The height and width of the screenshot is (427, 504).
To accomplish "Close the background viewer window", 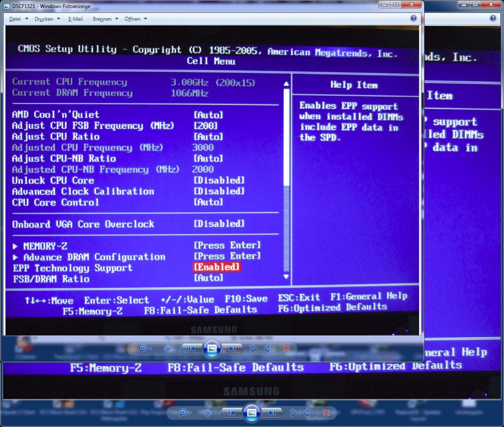I will click(491, 5).
